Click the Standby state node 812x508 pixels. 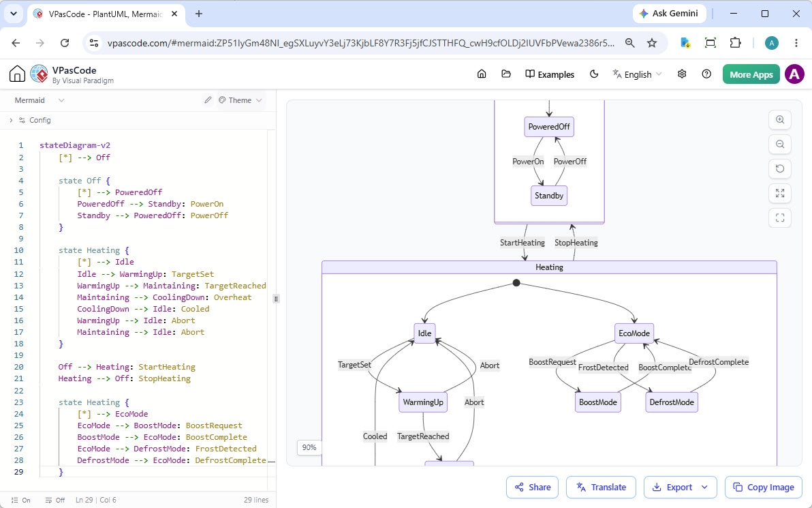[549, 196]
